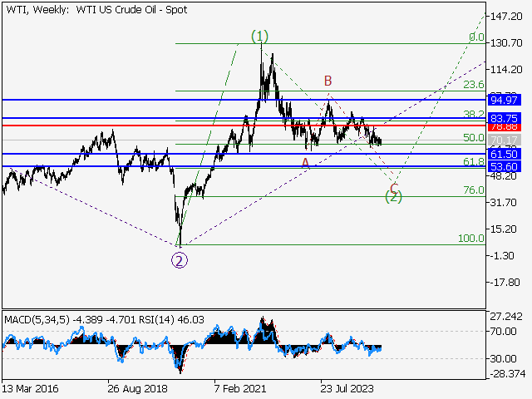Select the 23.6 Fibonacci level label
This screenshot has height=399, width=532.
pos(474,85)
